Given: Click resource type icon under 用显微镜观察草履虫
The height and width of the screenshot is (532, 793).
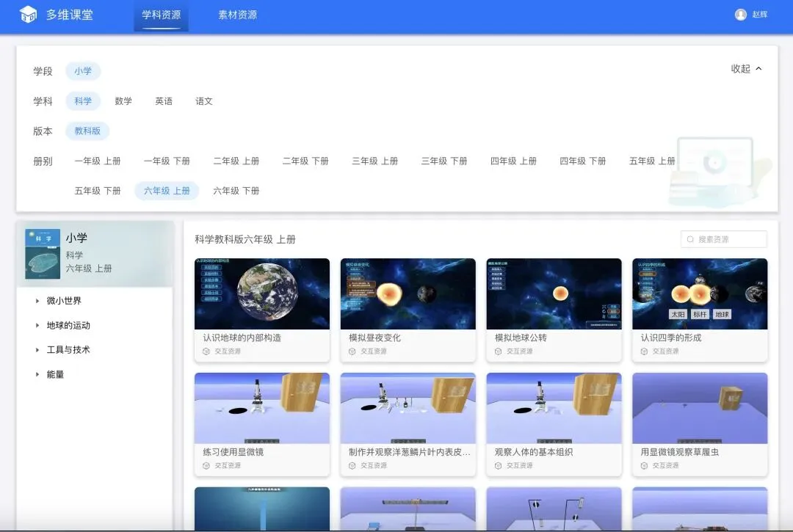Looking at the screenshot, I should (644, 465).
